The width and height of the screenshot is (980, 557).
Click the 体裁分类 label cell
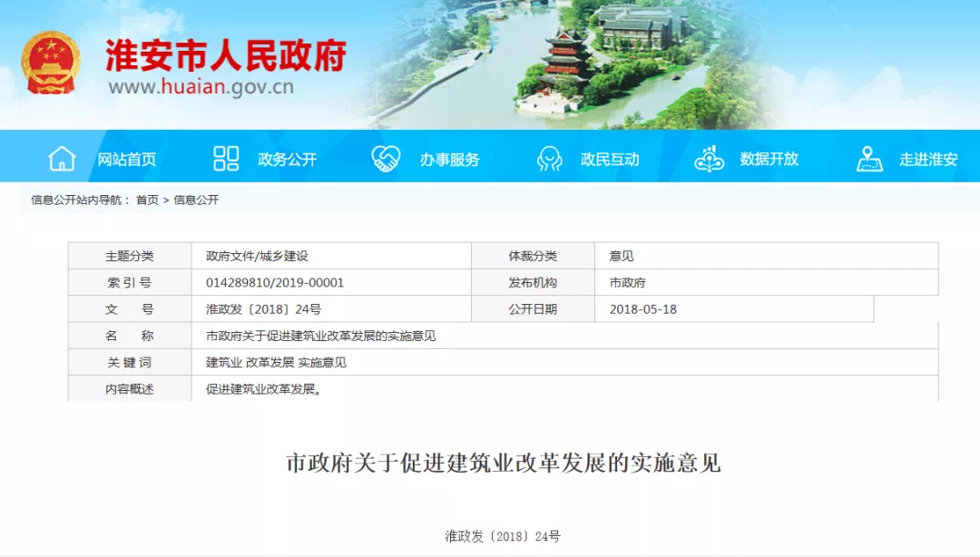pos(533,256)
